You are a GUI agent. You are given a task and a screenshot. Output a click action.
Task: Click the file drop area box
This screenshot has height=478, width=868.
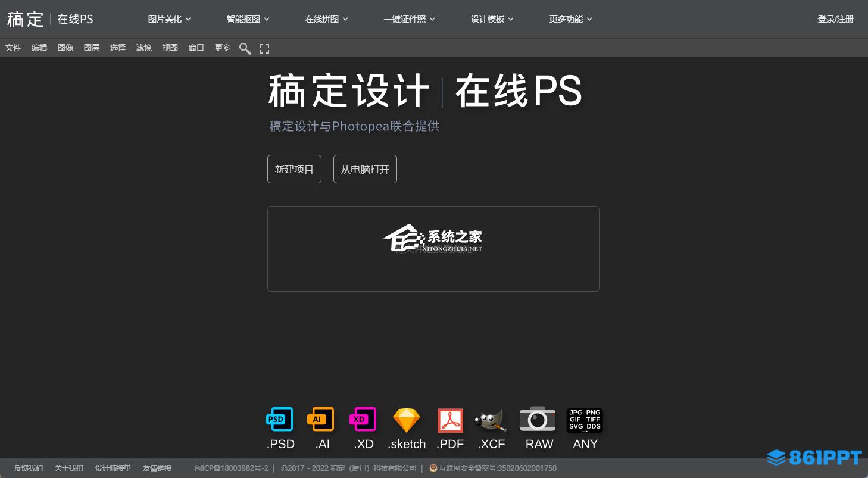pyautogui.click(x=433, y=249)
